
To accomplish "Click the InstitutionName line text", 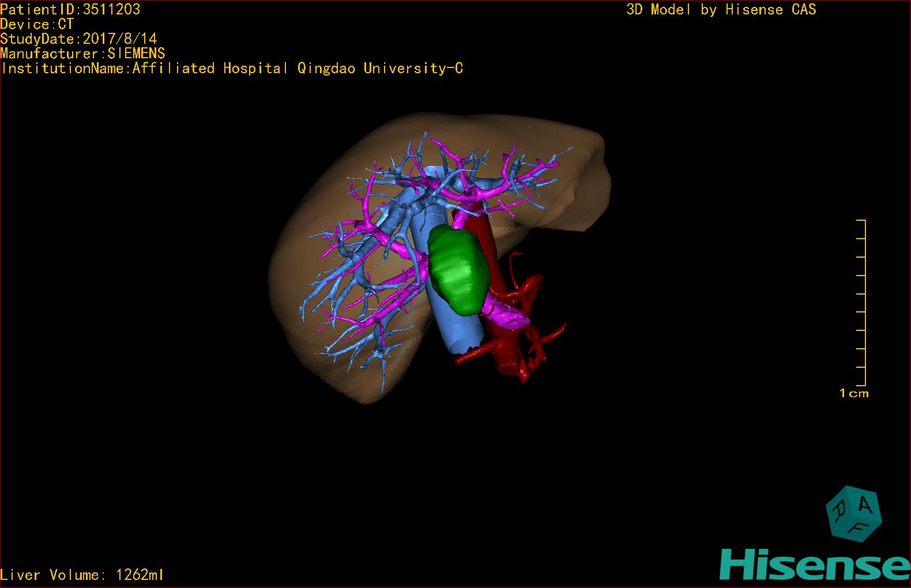I will point(232,69).
